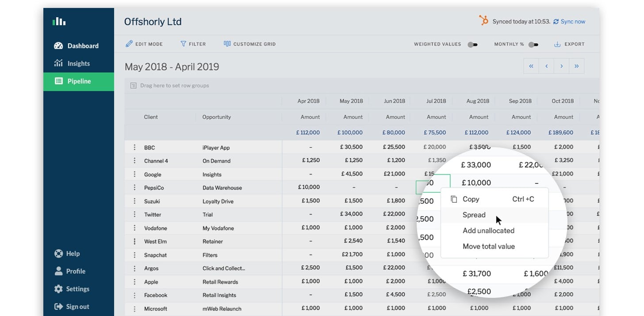Click the Profile person icon

point(58,271)
